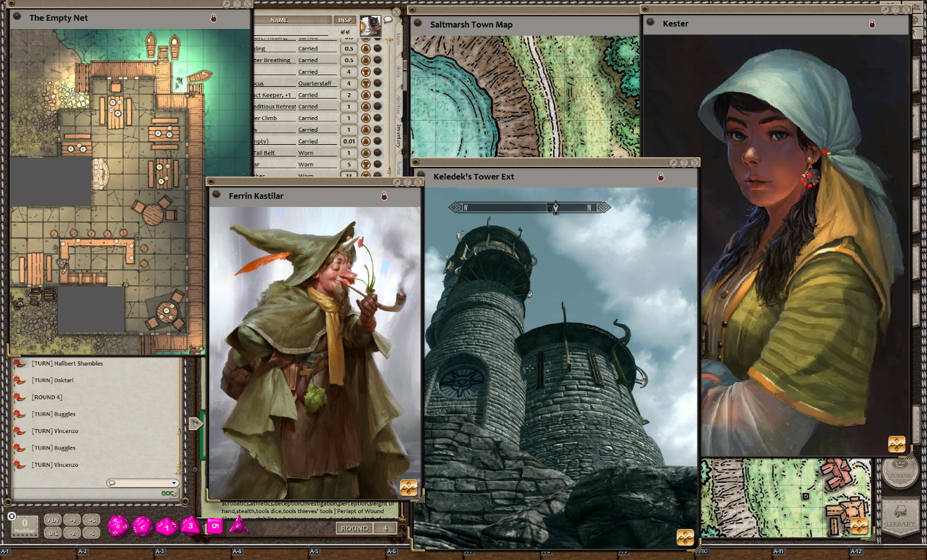Toggle the ADV advantage button
The width and height of the screenshot is (927, 560).
click(52, 520)
